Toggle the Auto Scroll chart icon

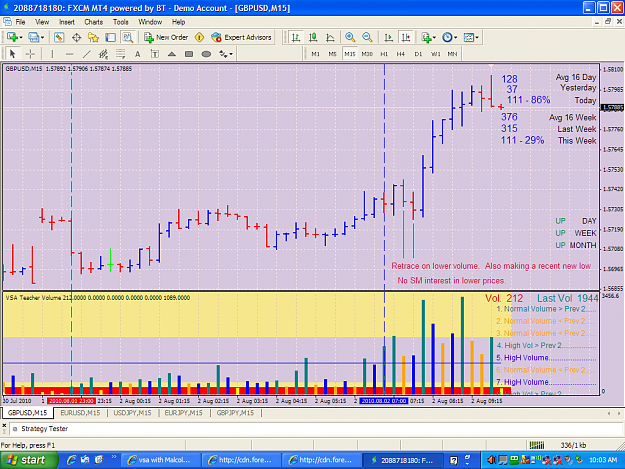tap(388, 37)
